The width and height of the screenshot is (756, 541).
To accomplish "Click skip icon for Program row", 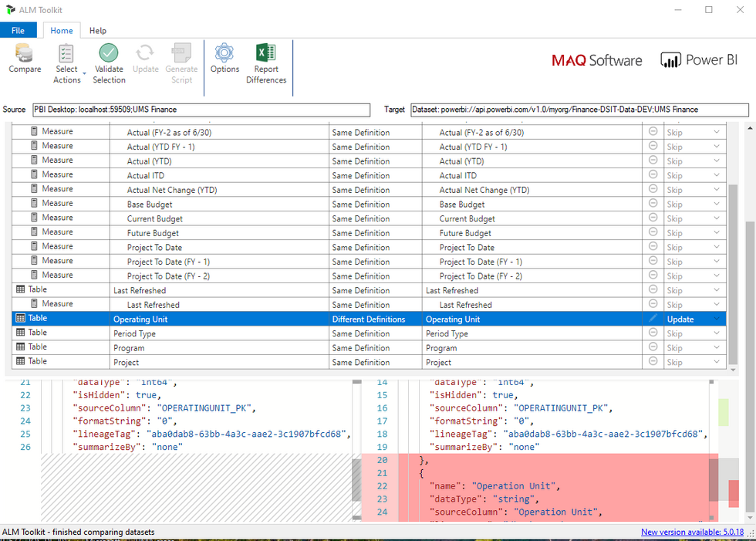I will coord(653,347).
